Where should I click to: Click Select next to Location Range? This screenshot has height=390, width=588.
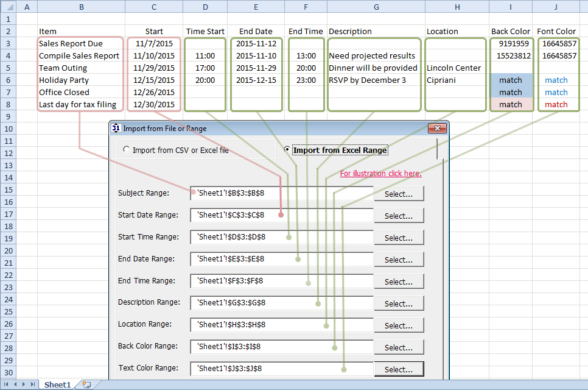[399, 325]
